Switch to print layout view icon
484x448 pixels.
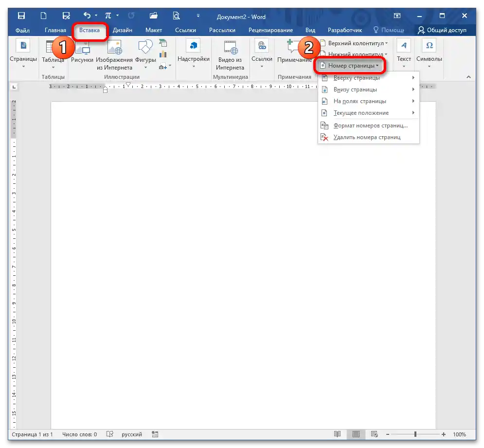click(x=356, y=434)
